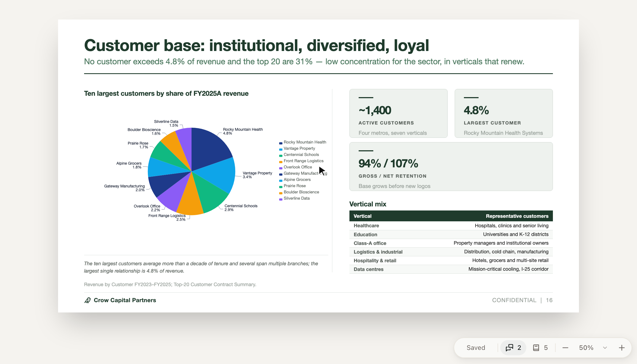Click the Front Range Logistics legend entry

pyautogui.click(x=301, y=161)
